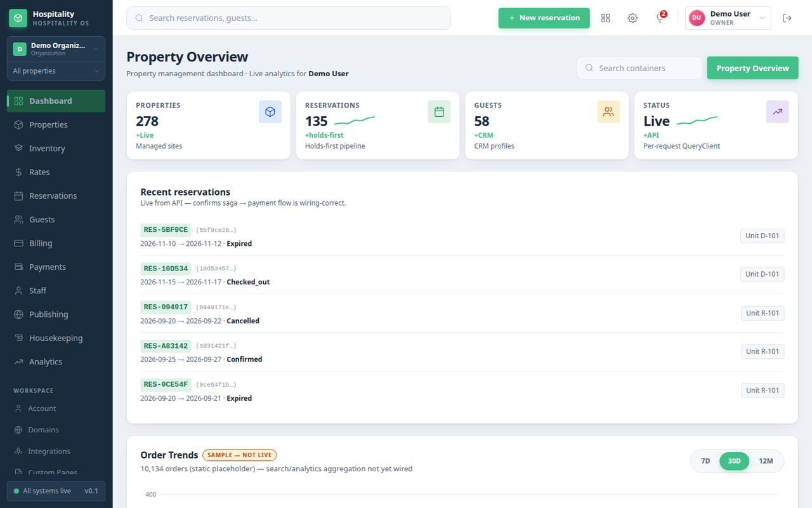Click the Billing icon in sidebar

point(18,243)
